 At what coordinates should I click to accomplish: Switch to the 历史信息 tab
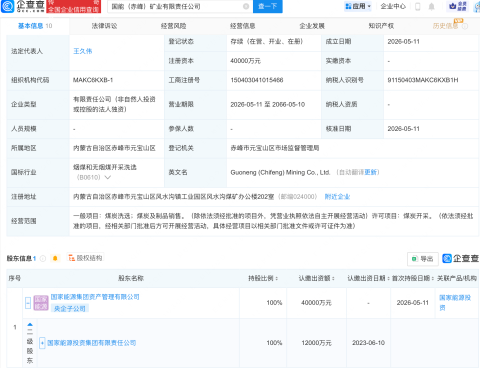coord(445,26)
